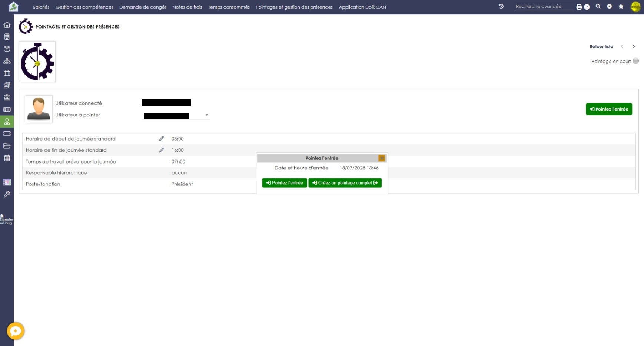Open the briefcase (commerce) sidebar icon
Image resolution: width=644 pixels, height=346 pixels.
7,73
